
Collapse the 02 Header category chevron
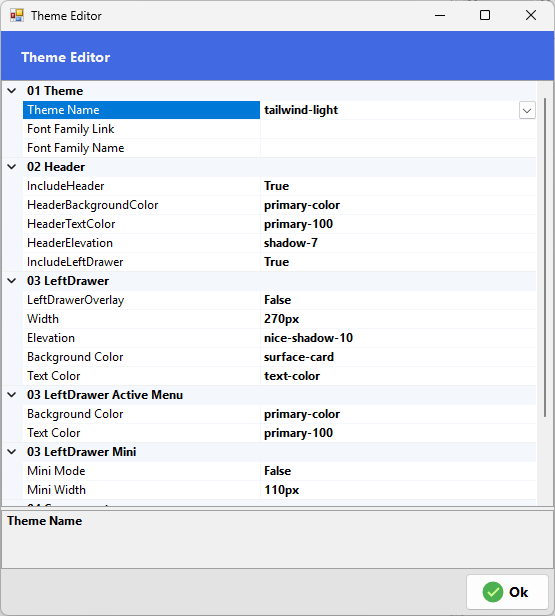coord(12,167)
